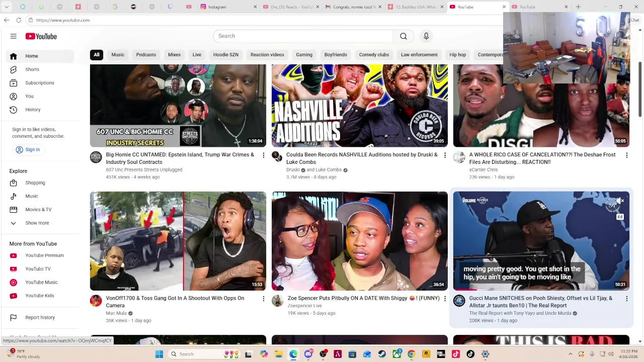The width and height of the screenshot is (644, 362).
Task: Open options for the Big Homie CC video
Action: click(x=263, y=155)
